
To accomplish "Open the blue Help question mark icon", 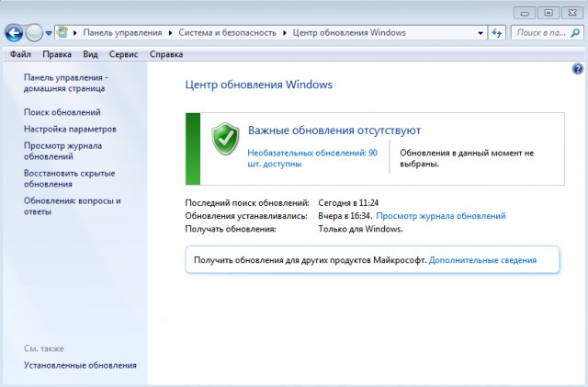I will pyautogui.click(x=578, y=69).
